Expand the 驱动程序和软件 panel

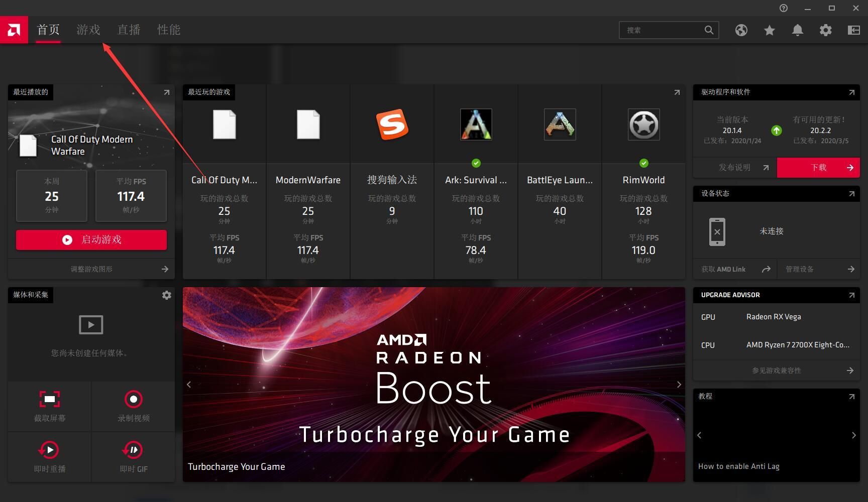coord(851,92)
